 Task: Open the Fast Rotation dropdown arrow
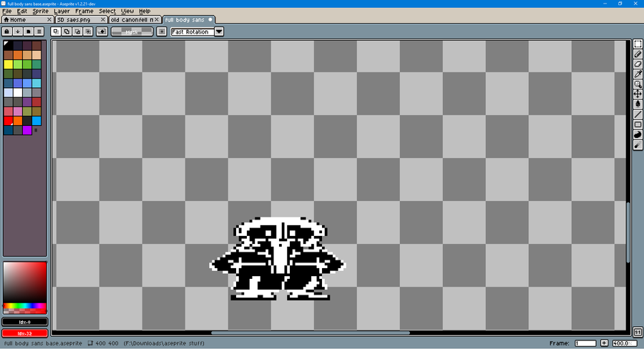(x=219, y=31)
